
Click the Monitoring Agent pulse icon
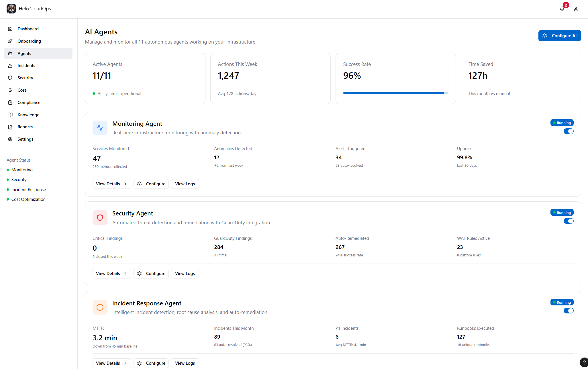(100, 128)
